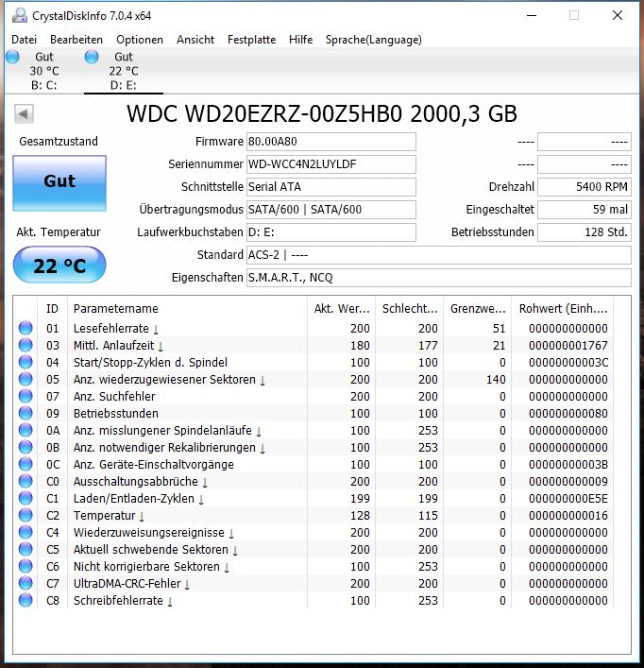Click raw value 000000000E5E

(568, 499)
